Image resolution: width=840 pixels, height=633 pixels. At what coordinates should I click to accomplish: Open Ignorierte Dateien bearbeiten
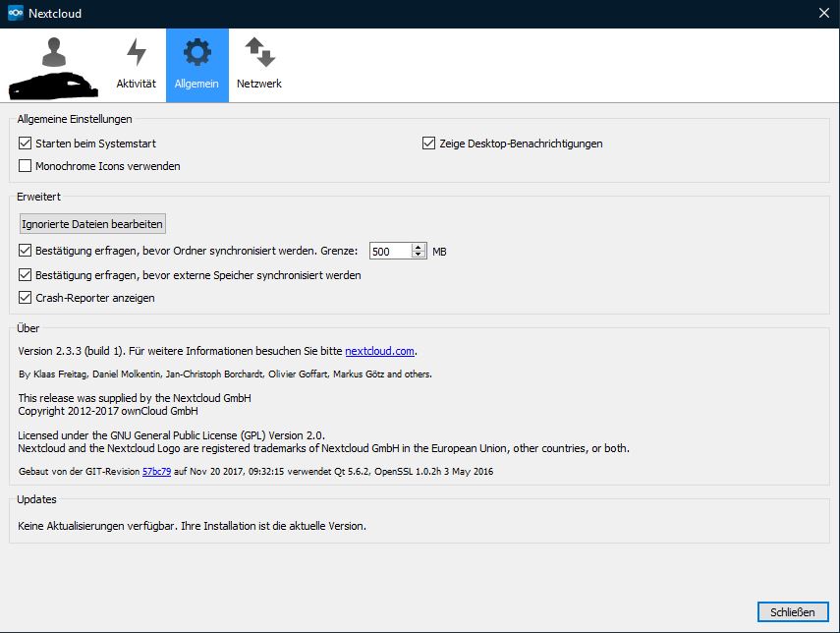click(92, 224)
